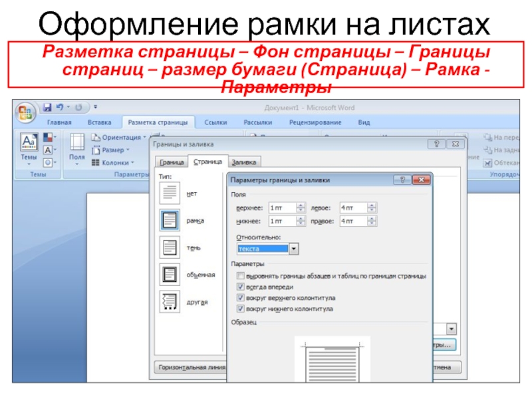
Task: Adjust the верхнее value spinner
Action: (301, 207)
